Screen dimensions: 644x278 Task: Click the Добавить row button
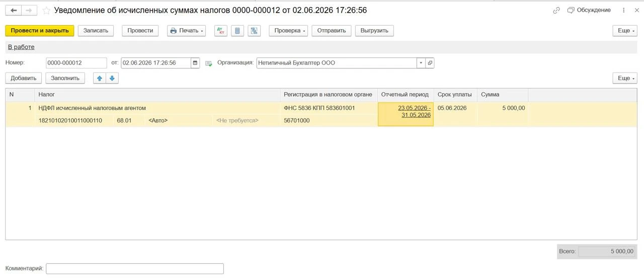coord(24,78)
